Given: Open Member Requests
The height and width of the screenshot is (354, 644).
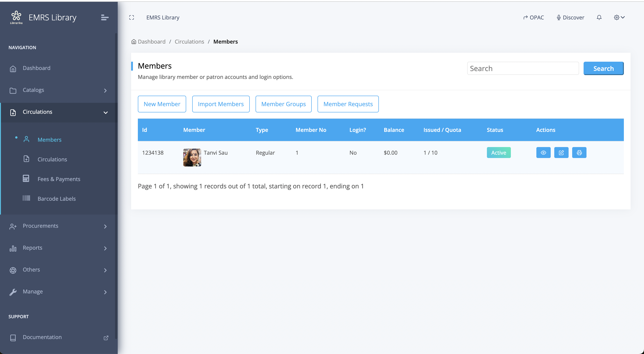Looking at the screenshot, I should coord(348,104).
